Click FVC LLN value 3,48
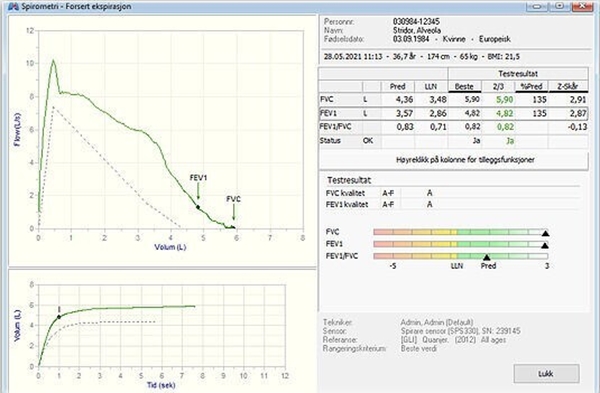The width and height of the screenshot is (600, 393). 438,99
